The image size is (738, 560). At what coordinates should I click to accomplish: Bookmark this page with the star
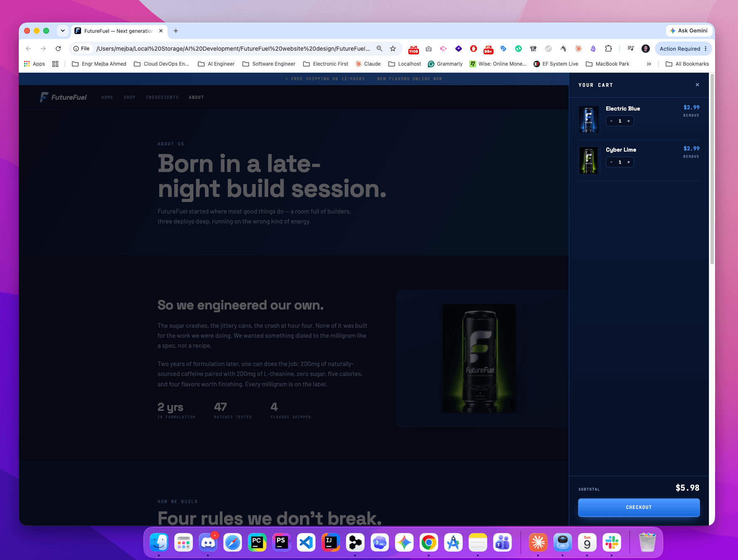(393, 49)
